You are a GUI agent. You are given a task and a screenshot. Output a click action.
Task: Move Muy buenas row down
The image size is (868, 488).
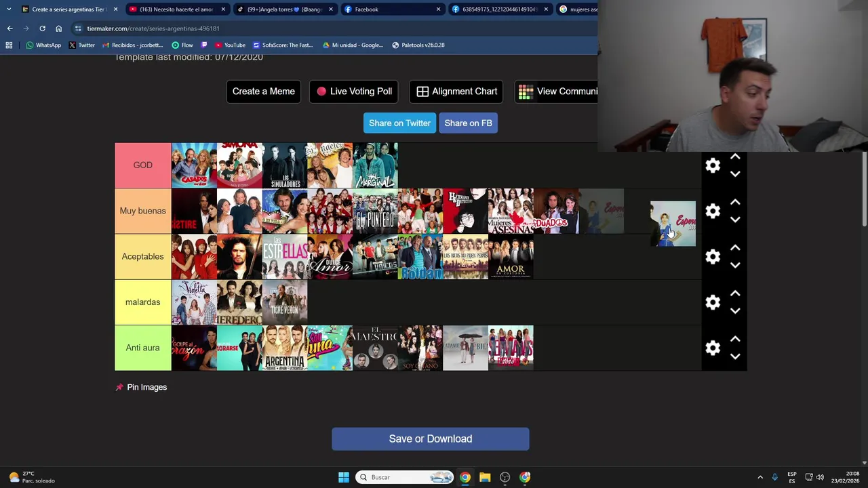tap(735, 220)
